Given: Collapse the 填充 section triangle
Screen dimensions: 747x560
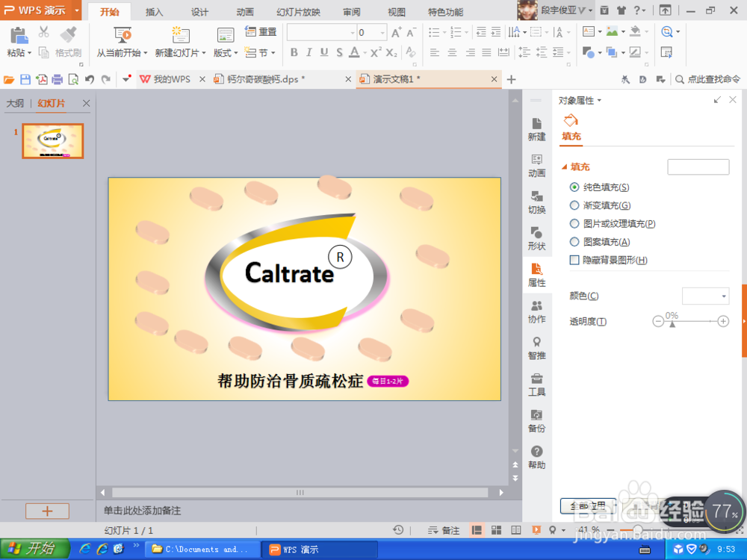Looking at the screenshot, I should tap(565, 167).
